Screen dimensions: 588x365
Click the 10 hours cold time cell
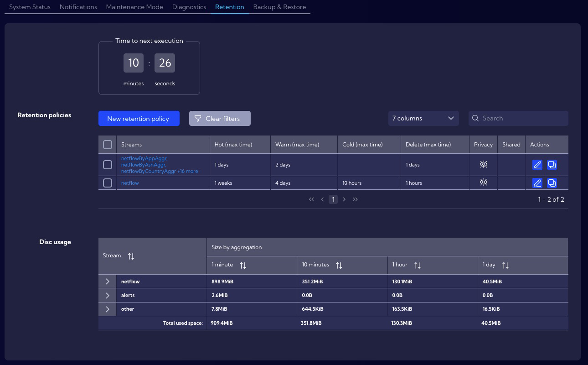[369, 183]
